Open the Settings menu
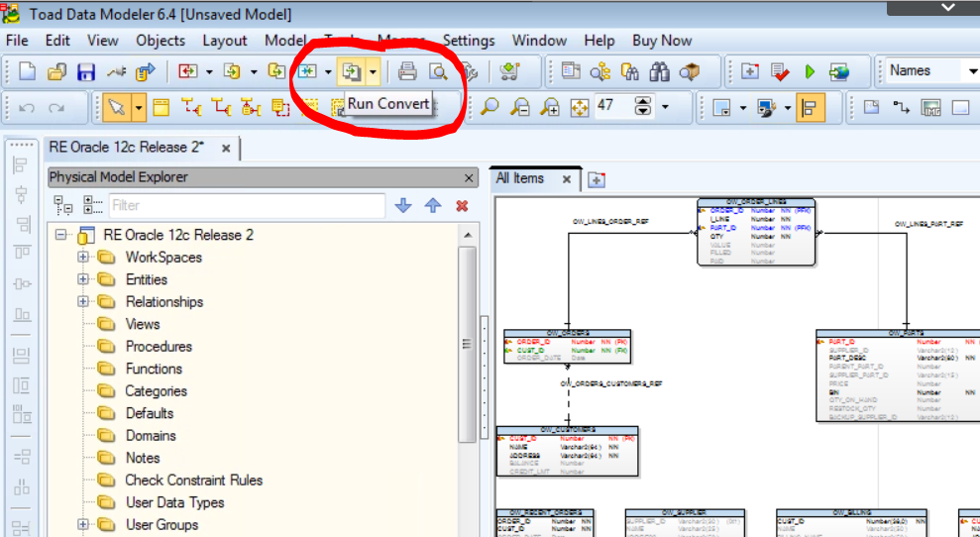 click(469, 41)
